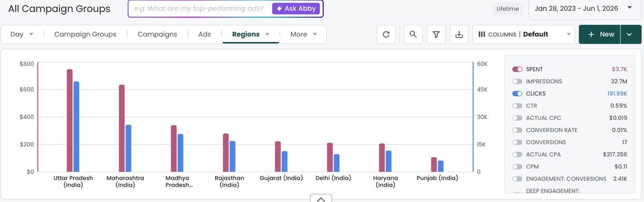
Task: Open the filter funnel icon
Action: coord(436,34)
